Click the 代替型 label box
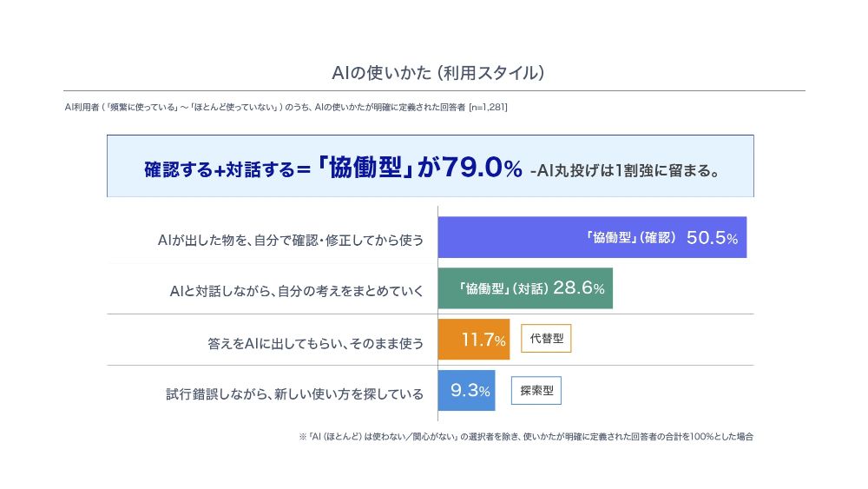Viewport: 868px width, 489px height. [546, 339]
